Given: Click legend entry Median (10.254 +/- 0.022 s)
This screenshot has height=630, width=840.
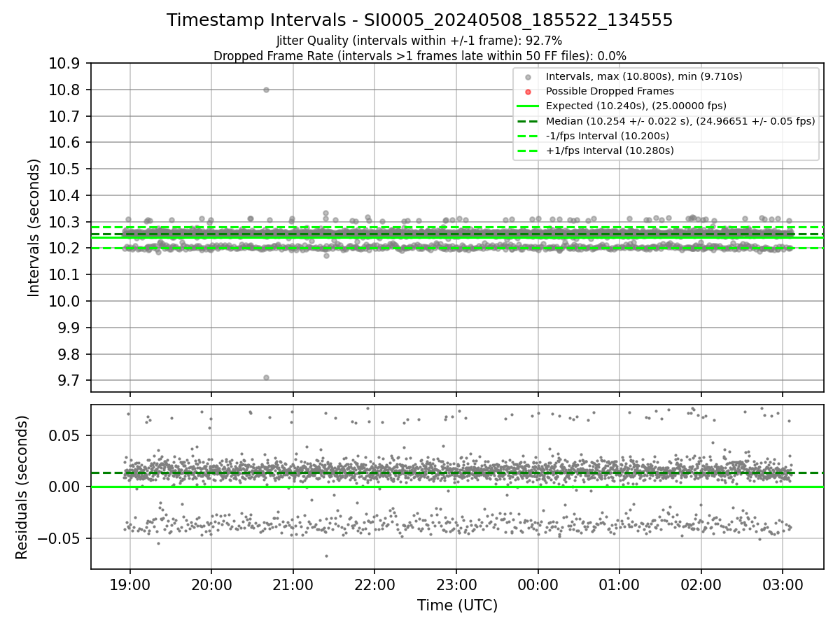Looking at the screenshot, I should tap(680, 120).
